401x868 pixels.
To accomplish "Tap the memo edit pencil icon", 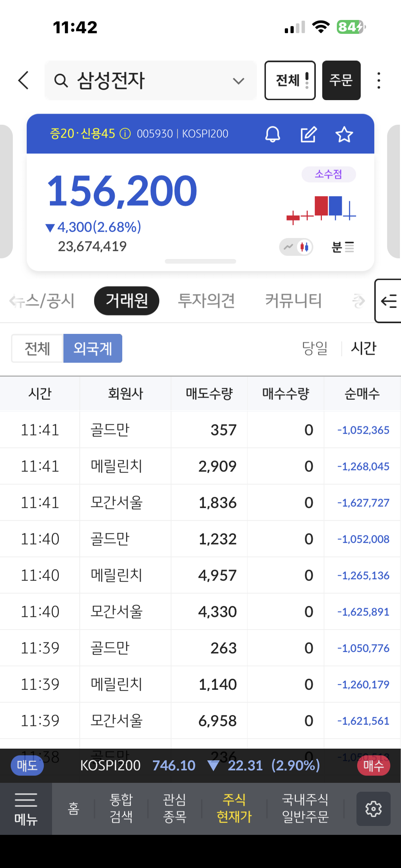I will click(308, 134).
